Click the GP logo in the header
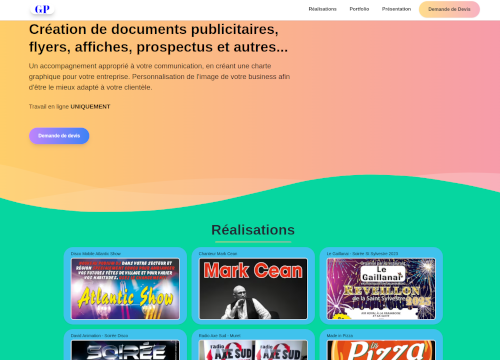The image size is (500, 360). pyautogui.click(x=42, y=9)
